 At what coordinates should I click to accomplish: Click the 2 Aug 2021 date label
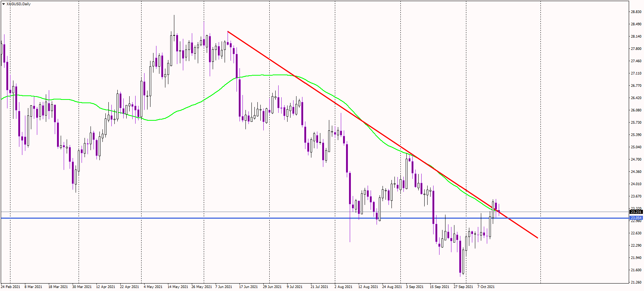click(343, 287)
